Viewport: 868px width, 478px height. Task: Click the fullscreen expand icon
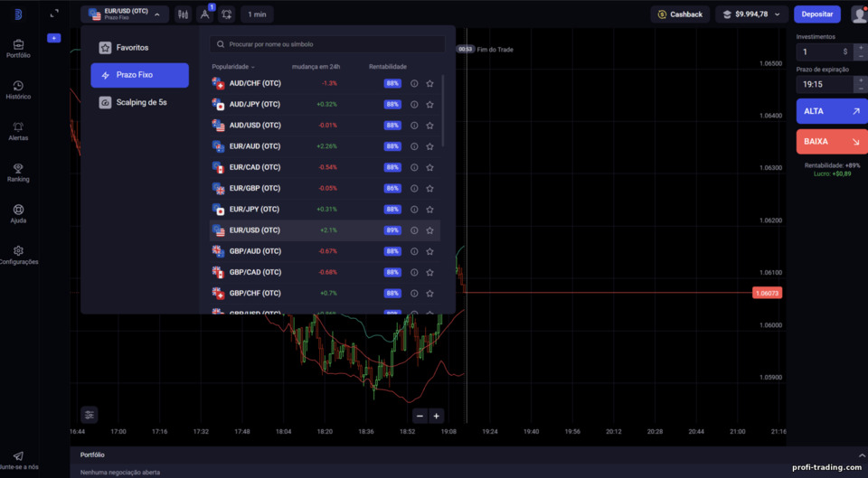click(54, 14)
